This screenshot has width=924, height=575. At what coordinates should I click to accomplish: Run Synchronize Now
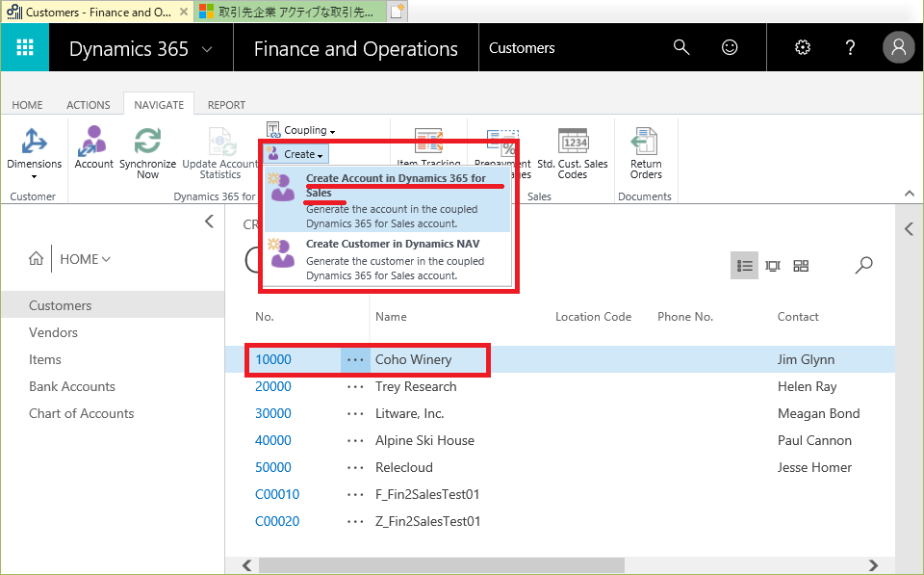point(147,153)
